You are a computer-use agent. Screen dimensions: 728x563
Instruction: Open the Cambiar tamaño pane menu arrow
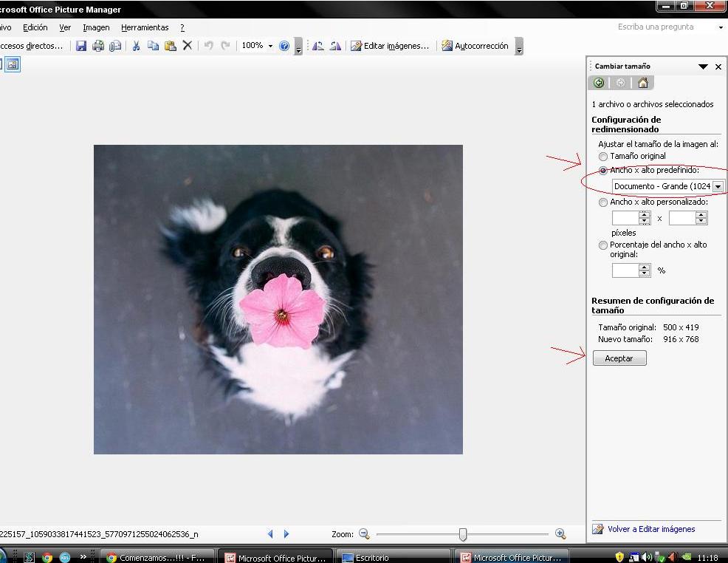pos(703,67)
